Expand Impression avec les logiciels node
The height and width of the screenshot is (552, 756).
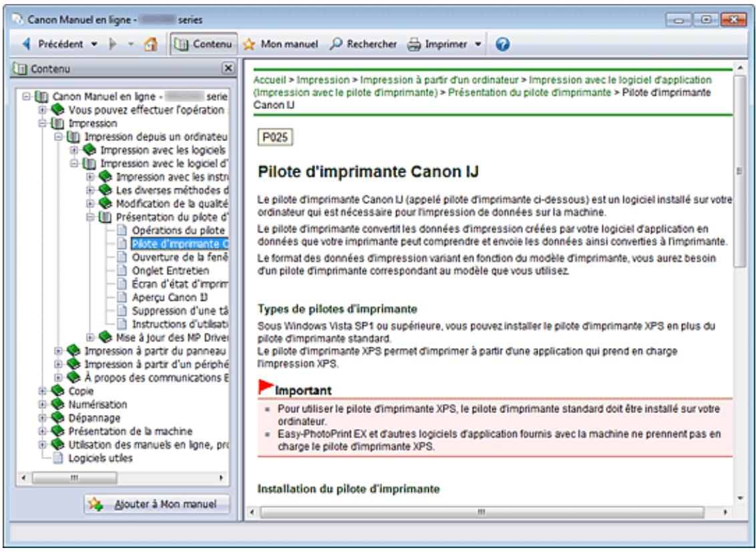(74, 150)
